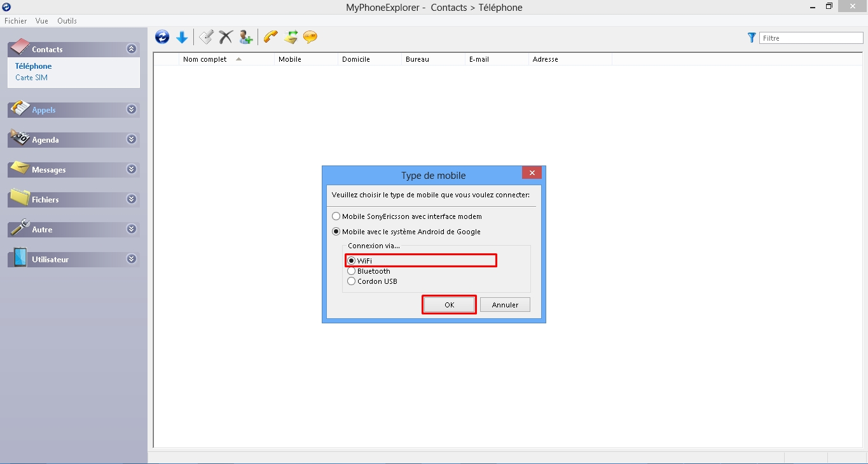The width and height of the screenshot is (868, 464).
Task: Click the Annuler button
Action: (x=505, y=305)
